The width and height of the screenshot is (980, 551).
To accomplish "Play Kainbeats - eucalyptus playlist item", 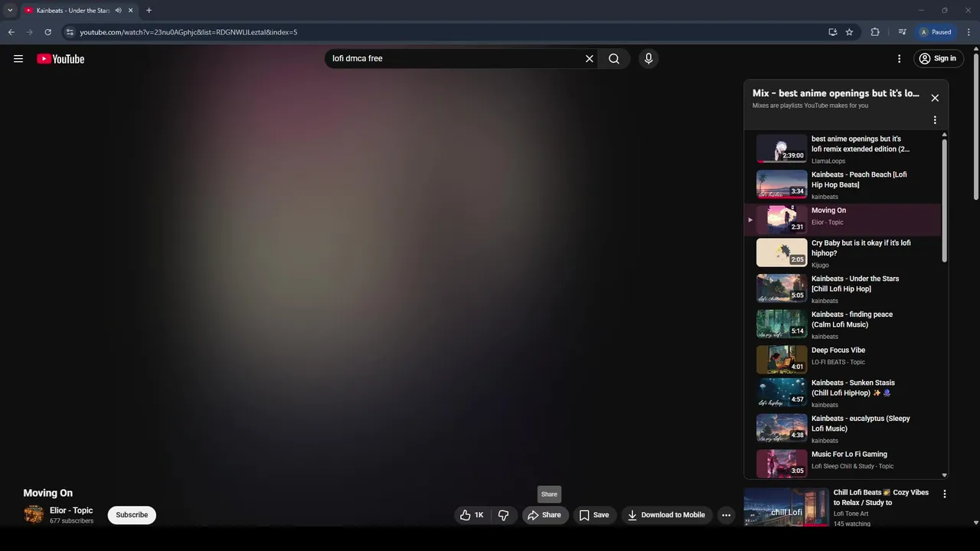I will (842, 429).
